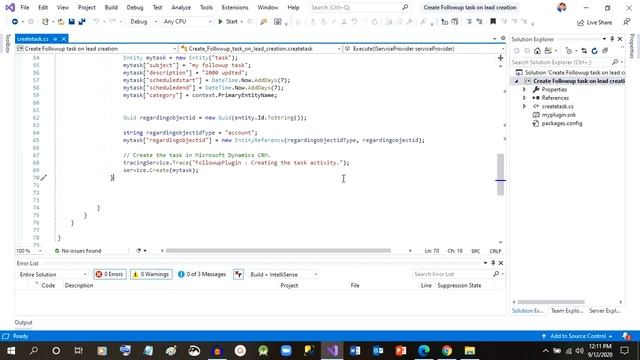
Task: Click the screwdriver quick action icon at line 70
Action: (x=44, y=178)
